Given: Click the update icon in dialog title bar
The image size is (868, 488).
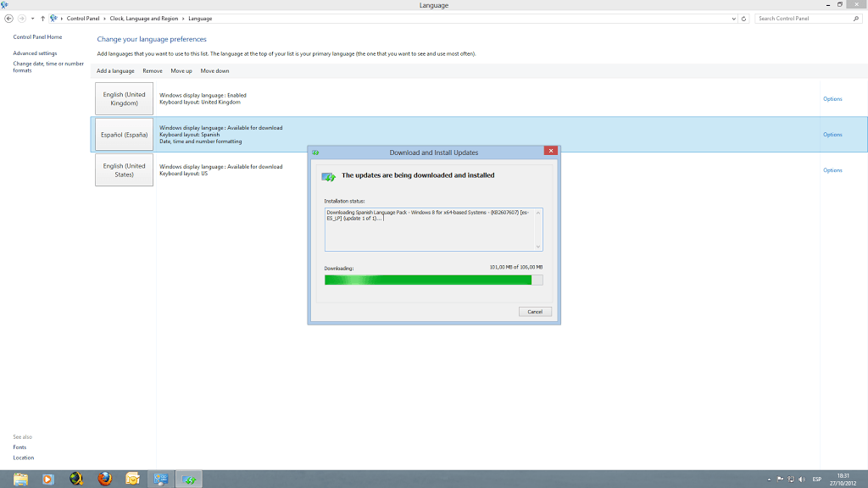Looking at the screenshot, I should [315, 152].
